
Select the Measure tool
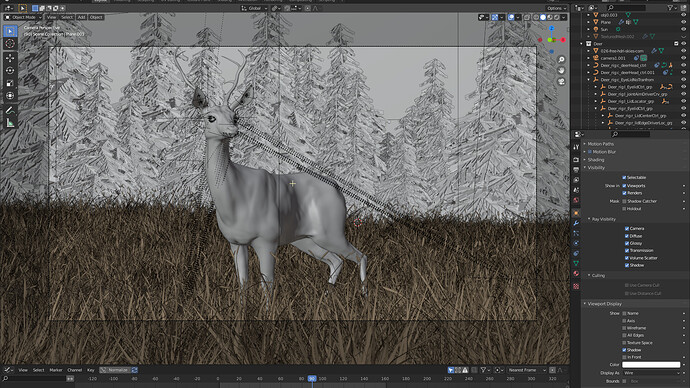click(x=10, y=123)
